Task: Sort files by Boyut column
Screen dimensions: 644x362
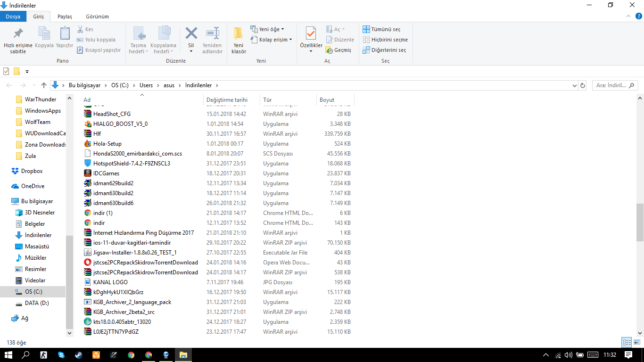Action: pos(335,99)
